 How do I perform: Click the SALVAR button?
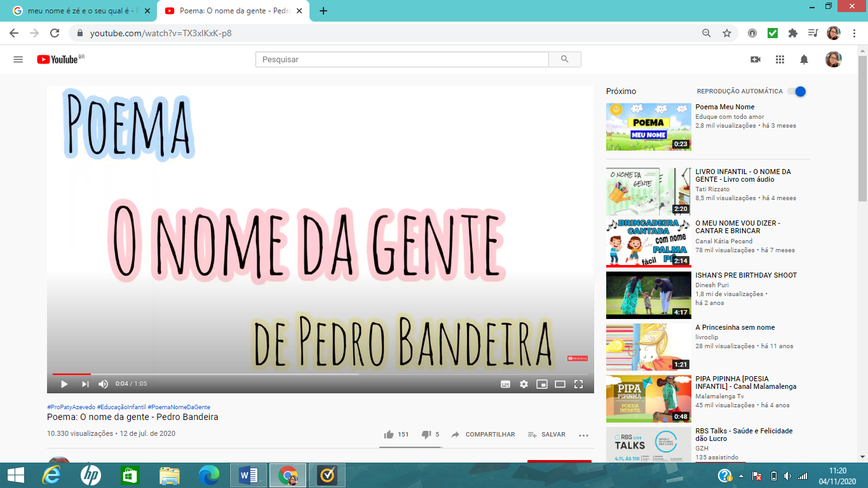[546, 435]
